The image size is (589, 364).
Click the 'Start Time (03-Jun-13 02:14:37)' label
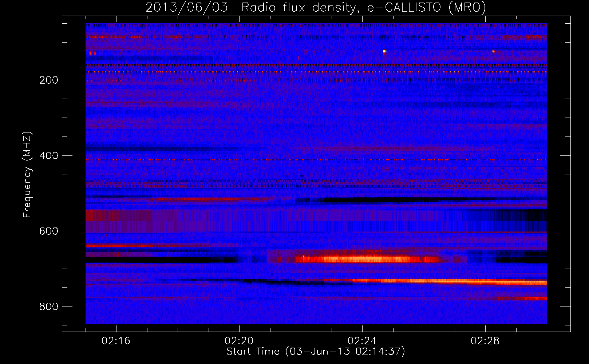316,352
